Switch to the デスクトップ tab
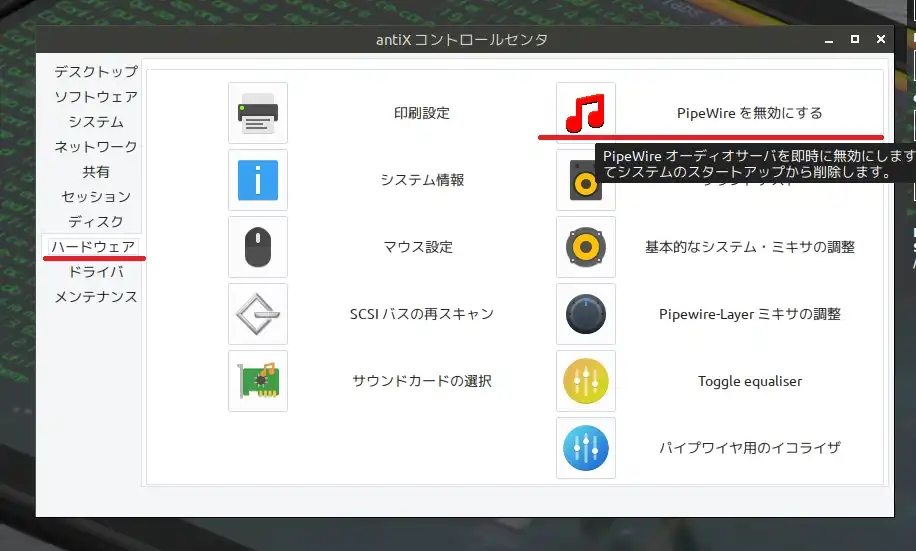The height and width of the screenshot is (551, 916). coord(96,72)
